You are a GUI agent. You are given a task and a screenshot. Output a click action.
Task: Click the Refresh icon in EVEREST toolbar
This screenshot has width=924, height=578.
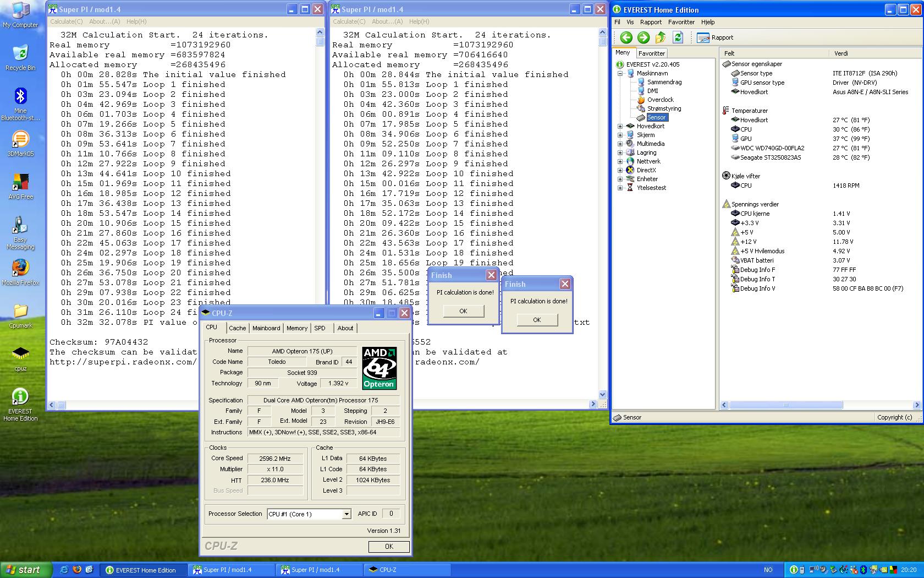678,37
